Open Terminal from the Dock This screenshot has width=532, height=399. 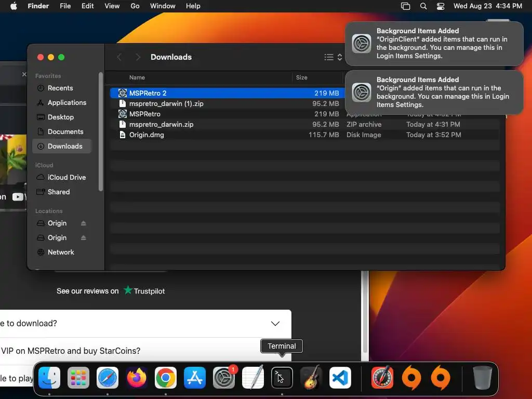[282, 378]
